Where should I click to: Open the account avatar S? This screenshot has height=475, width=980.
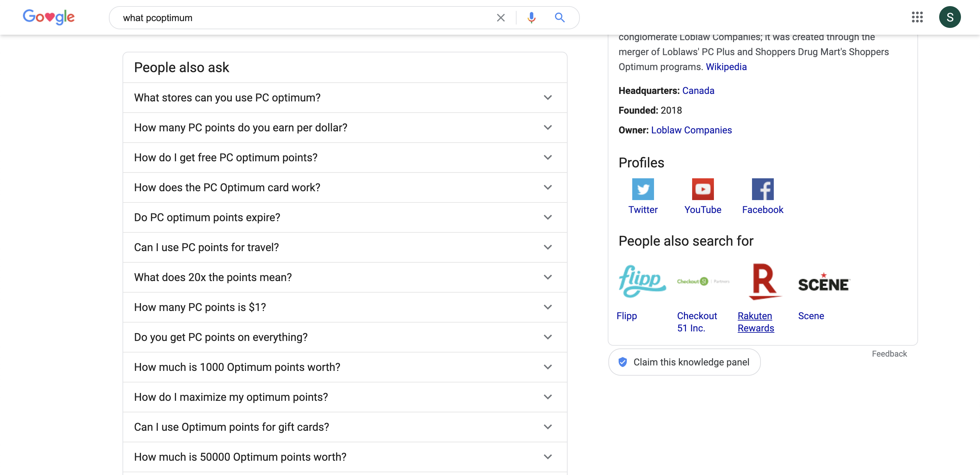[950, 17]
